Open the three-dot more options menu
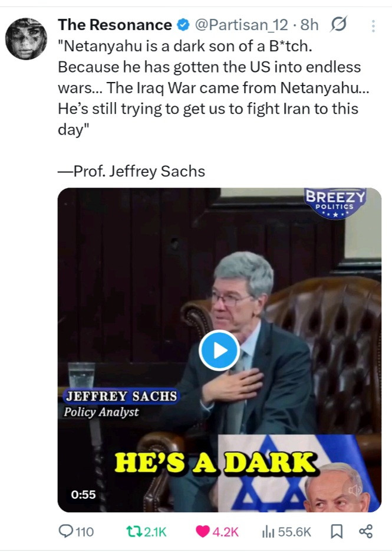 click(373, 26)
